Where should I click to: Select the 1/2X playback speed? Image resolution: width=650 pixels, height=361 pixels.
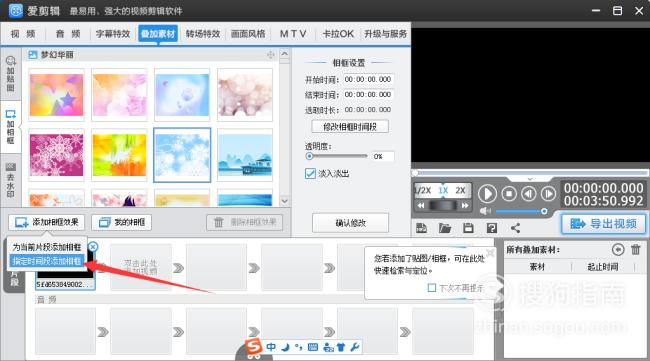[x=423, y=190]
